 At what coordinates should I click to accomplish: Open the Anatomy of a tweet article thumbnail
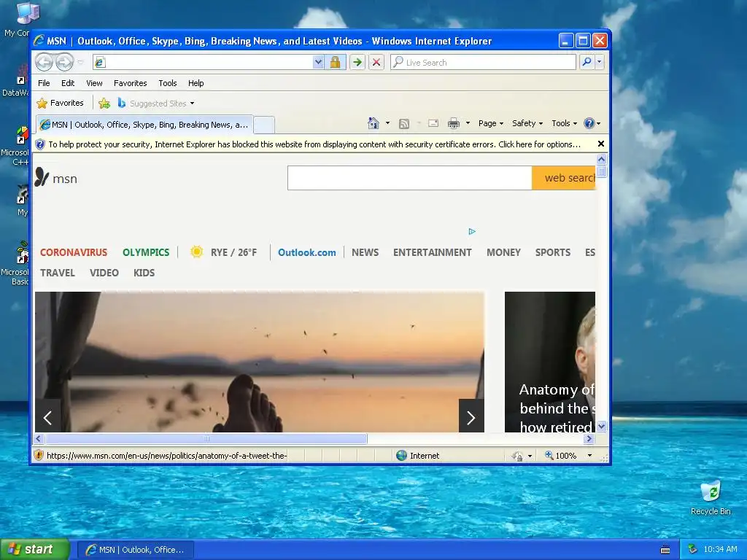point(550,362)
